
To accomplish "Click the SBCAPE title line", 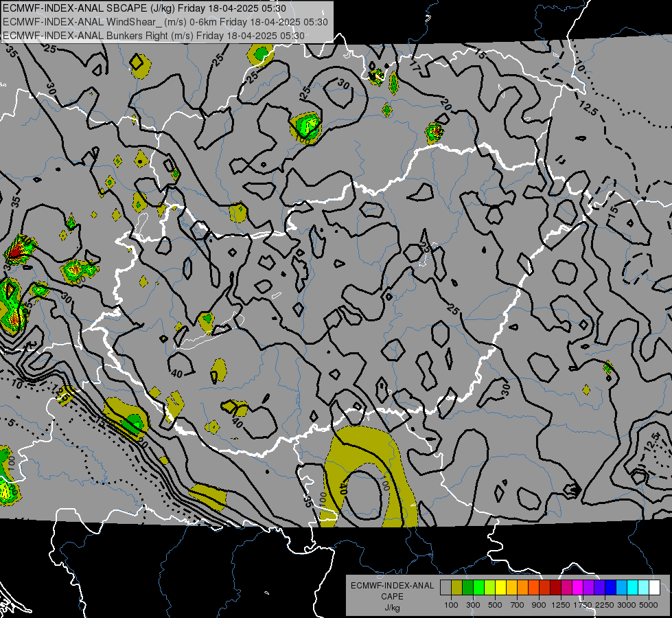I will coord(144,8).
